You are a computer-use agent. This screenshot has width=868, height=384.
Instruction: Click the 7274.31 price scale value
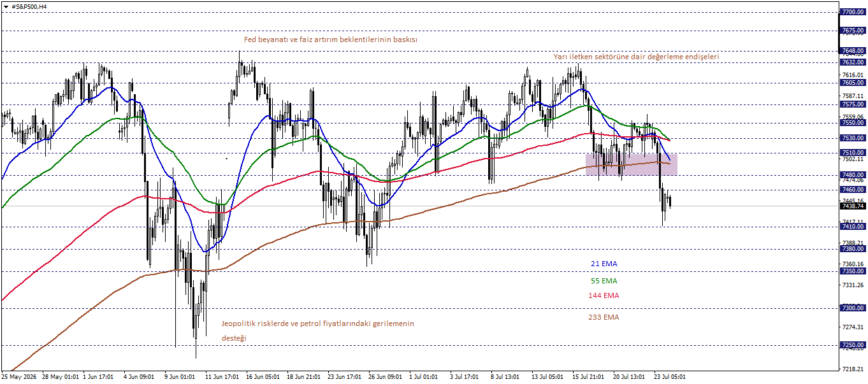pos(853,327)
